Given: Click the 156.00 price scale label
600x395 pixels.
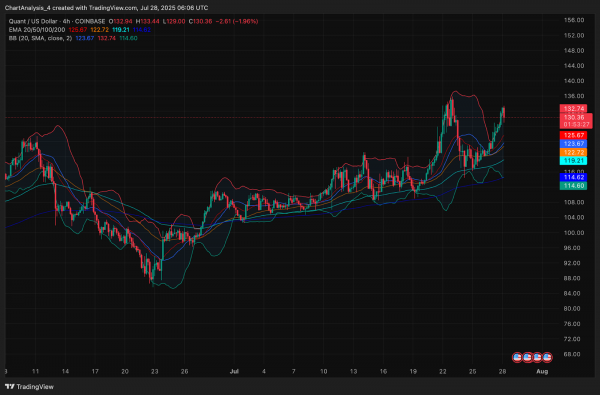Looking at the screenshot, I should pyautogui.click(x=574, y=20).
